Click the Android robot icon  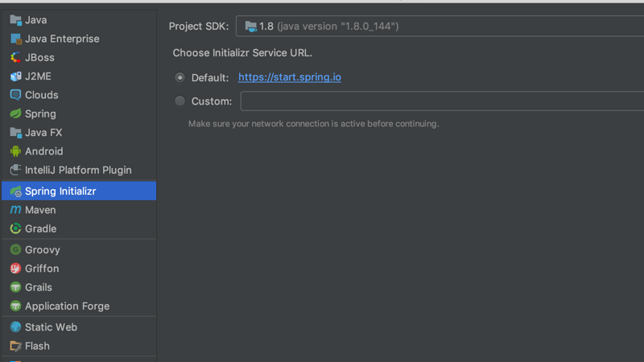(15, 151)
